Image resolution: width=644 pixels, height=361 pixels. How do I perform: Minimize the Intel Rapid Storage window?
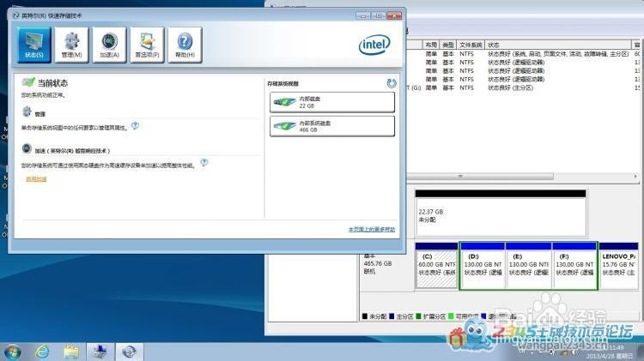(x=363, y=15)
